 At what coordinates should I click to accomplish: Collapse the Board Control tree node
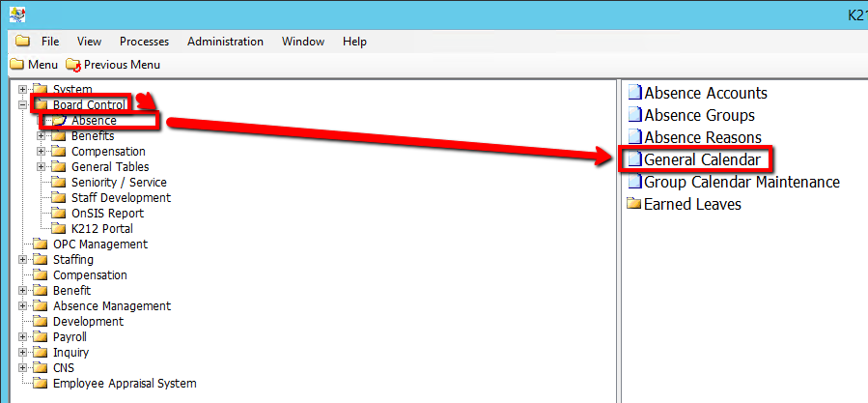click(x=22, y=105)
